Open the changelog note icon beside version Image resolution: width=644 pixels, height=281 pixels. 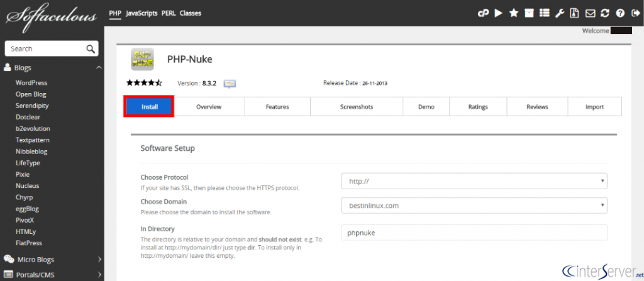pos(230,84)
